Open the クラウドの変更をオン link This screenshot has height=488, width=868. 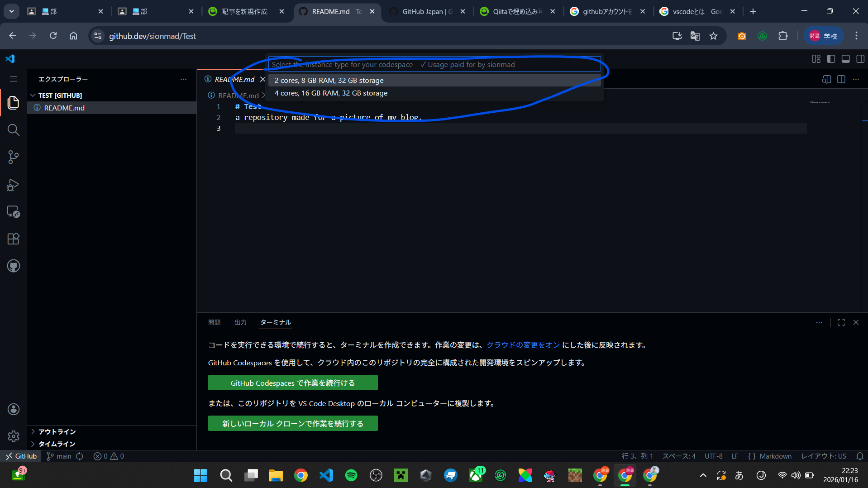522,344
